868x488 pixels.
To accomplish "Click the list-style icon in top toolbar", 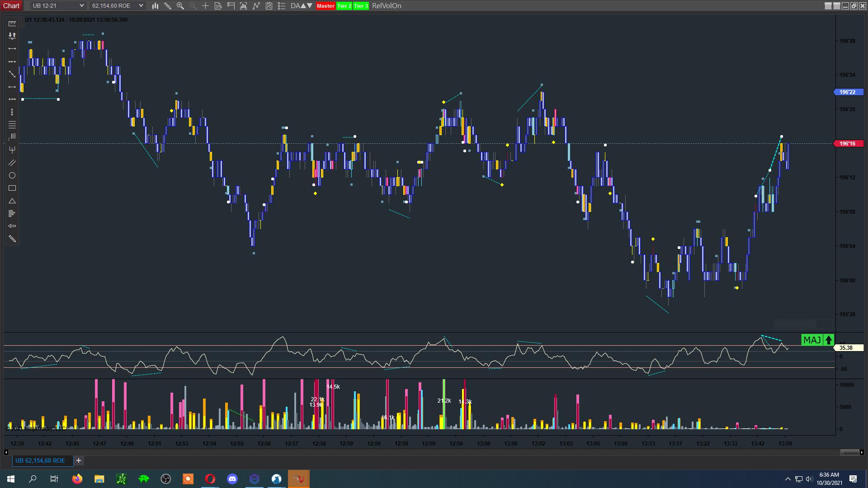I will pyautogui.click(x=282, y=6).
